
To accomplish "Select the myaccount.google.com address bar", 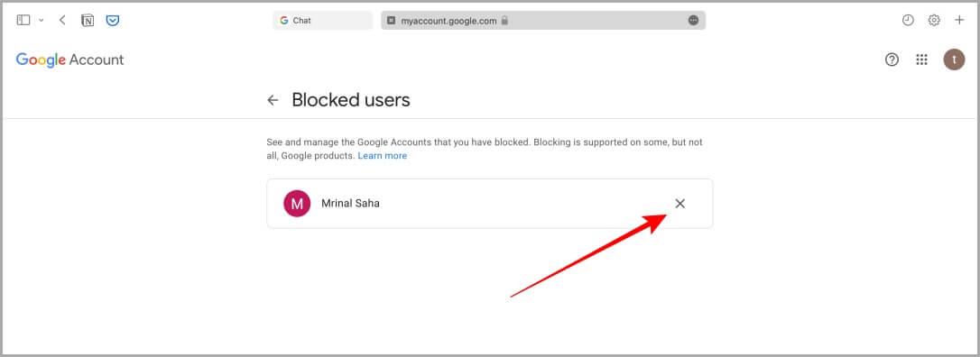I will coord(543,21).
